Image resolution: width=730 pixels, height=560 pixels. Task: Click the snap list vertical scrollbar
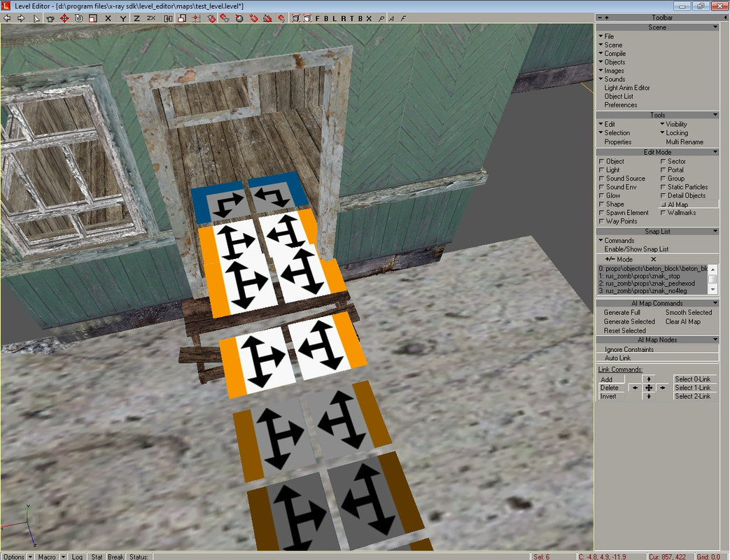coord(713,279)
